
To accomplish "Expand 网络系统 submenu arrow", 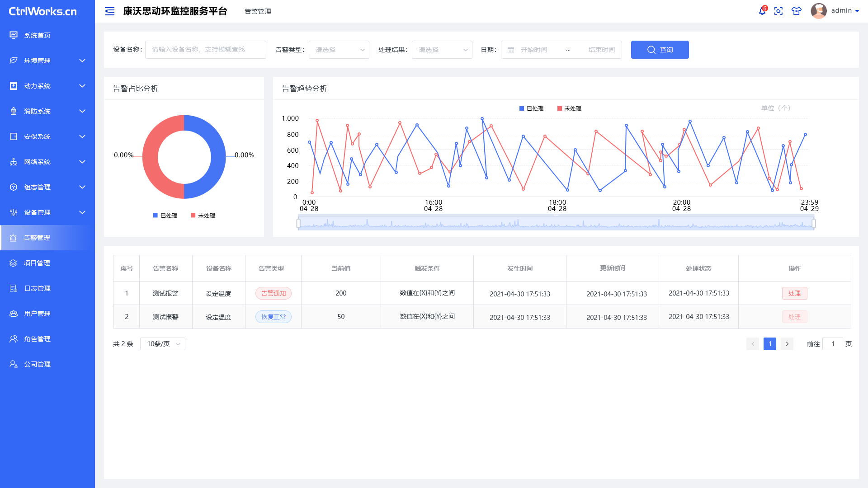I will [x=82, y=162].
